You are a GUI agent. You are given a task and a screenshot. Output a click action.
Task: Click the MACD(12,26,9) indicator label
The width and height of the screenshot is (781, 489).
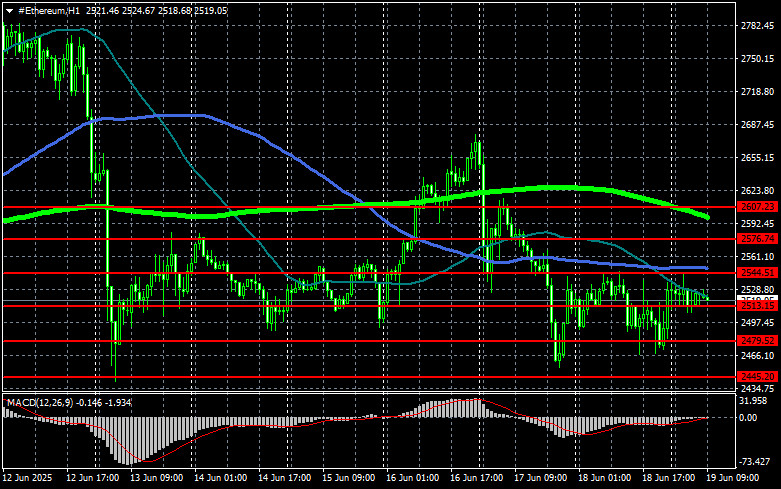pyautogui.click(x=40, y=402)
